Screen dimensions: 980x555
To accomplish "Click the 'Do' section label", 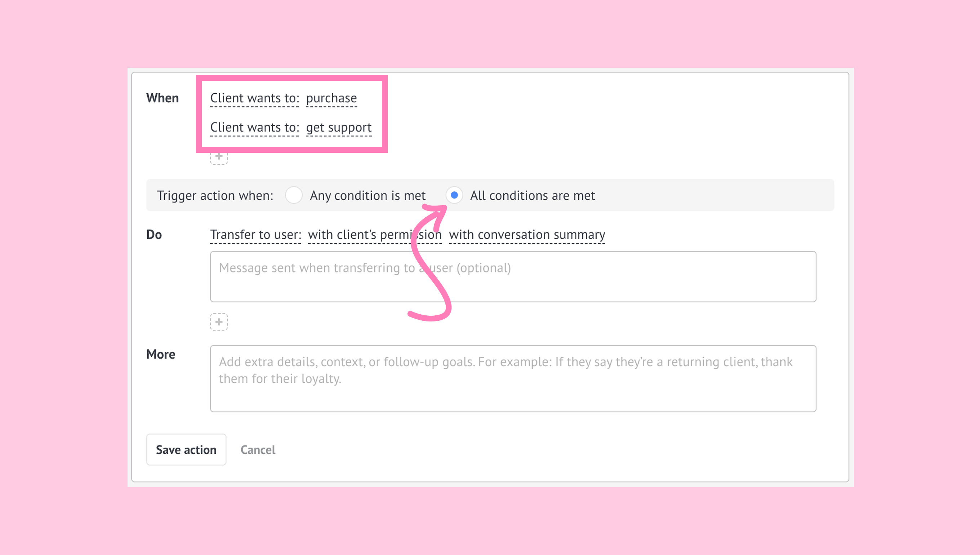I will tap(154, 235).
